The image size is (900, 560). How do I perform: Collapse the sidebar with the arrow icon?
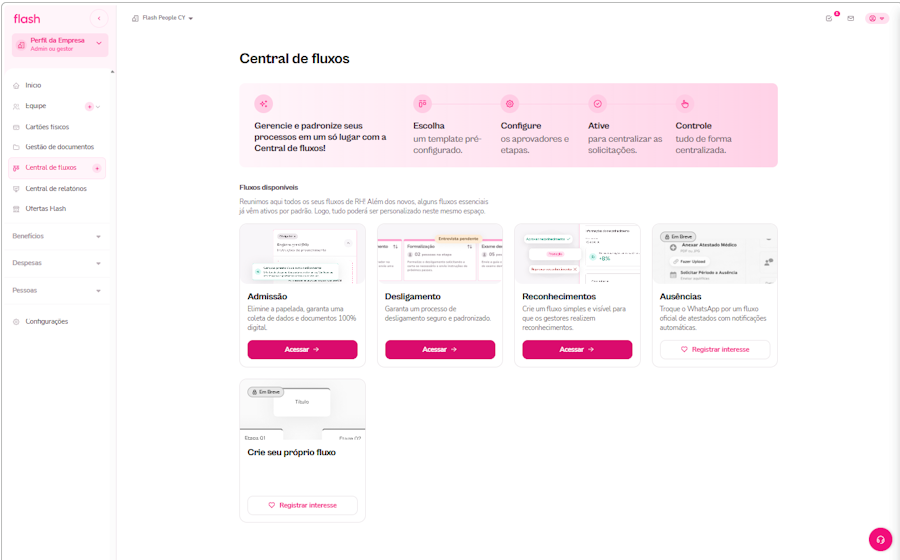tap(99, 19)
